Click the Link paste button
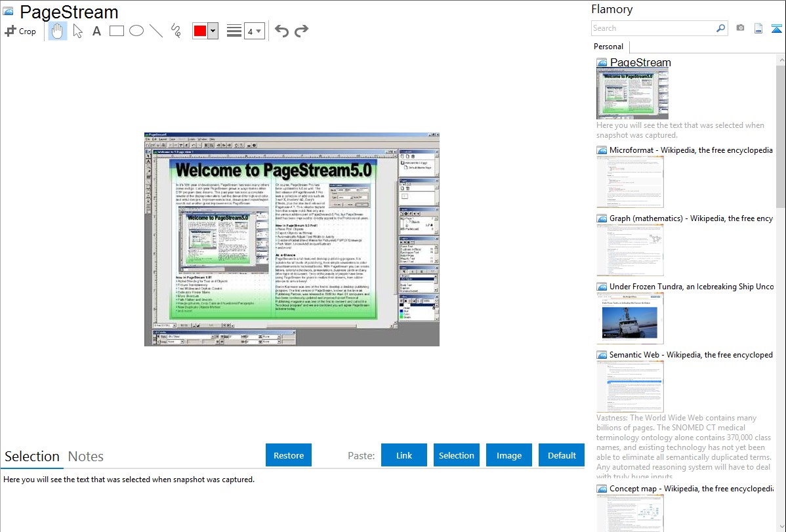 coord(404,455)
